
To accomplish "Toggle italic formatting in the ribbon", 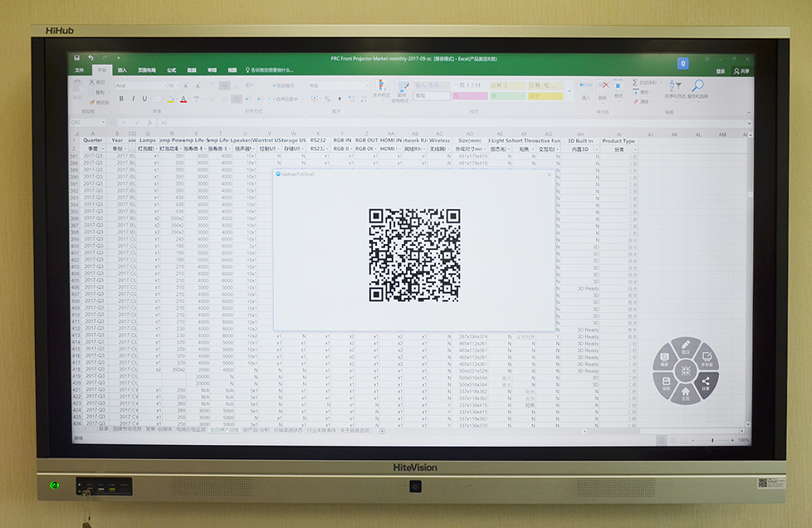I will [133, 99].
